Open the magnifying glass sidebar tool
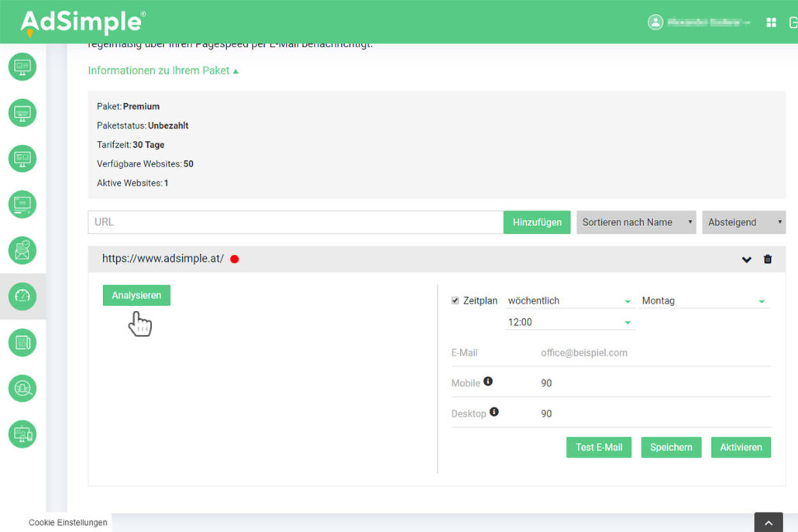Image resolution: width=798 pixels, height=532 pixels. 22,388
